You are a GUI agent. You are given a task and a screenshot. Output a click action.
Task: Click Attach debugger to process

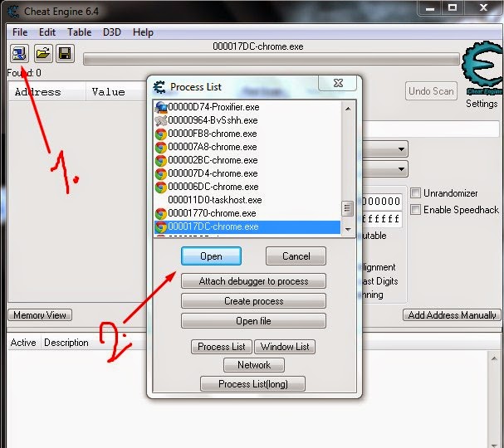pos(253,281)
